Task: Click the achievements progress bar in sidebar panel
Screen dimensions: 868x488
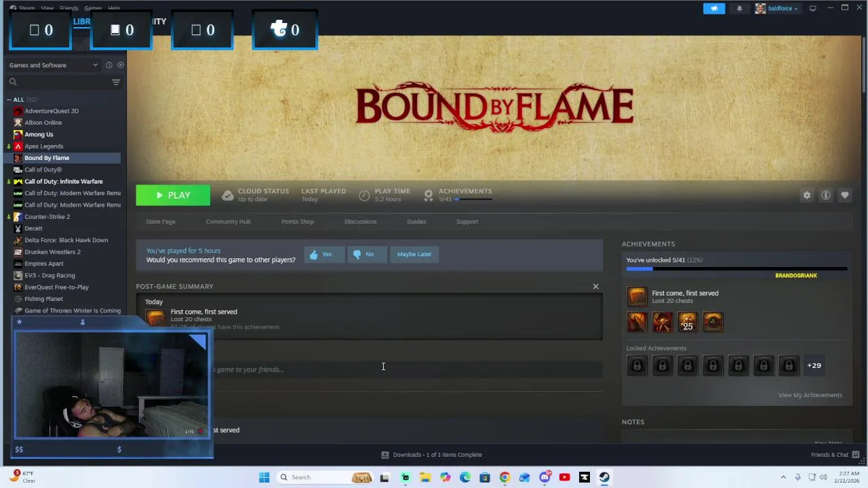Action: click(736, 269)
